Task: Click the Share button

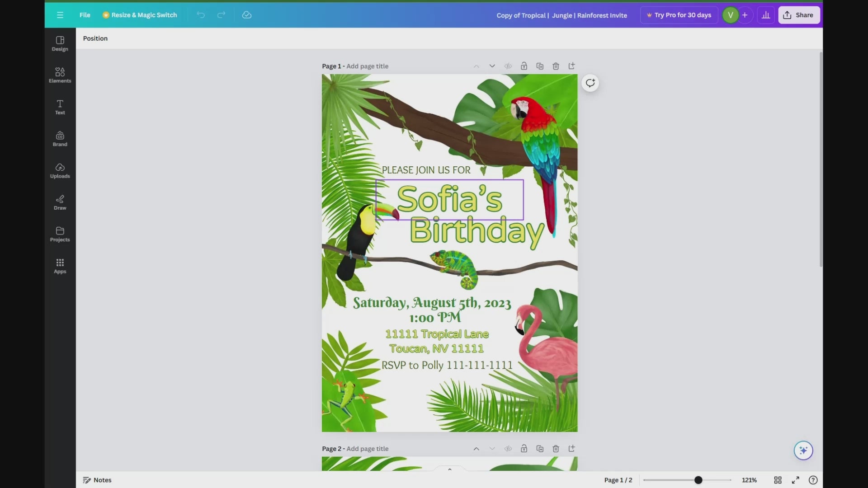Action: [798, 15]
